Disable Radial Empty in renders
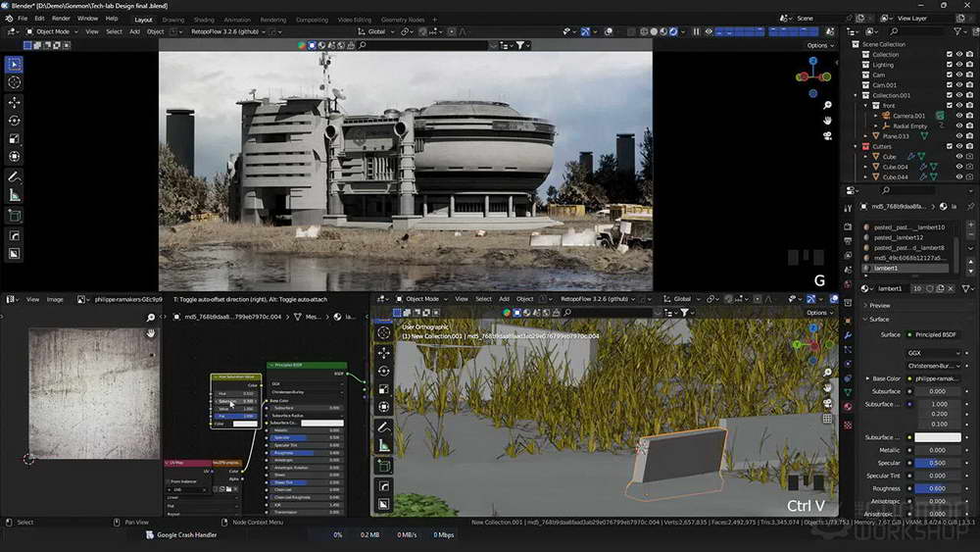 (x=969, y=125)
